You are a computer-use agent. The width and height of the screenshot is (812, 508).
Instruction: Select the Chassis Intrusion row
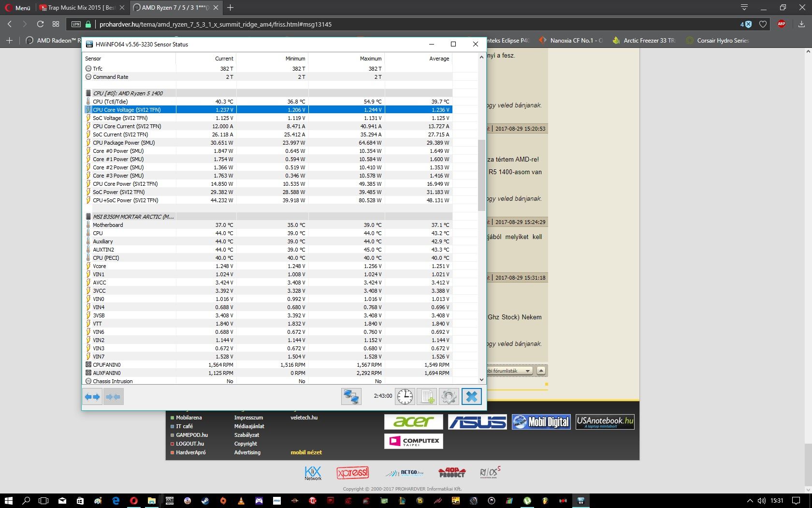(x=268, y=381)
